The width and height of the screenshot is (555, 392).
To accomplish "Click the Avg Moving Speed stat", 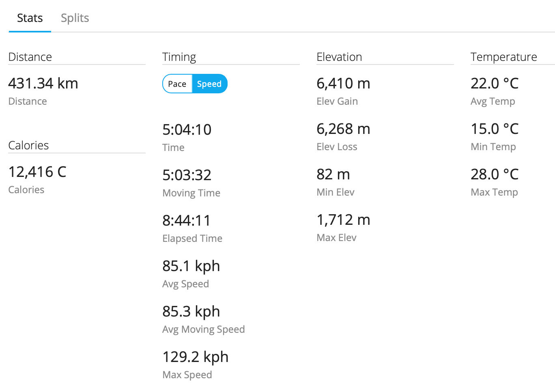I will coord(191,311).
